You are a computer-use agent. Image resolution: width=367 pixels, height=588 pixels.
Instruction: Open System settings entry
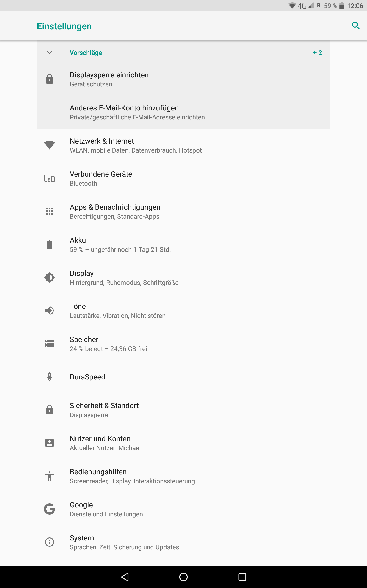click(124, 542)
